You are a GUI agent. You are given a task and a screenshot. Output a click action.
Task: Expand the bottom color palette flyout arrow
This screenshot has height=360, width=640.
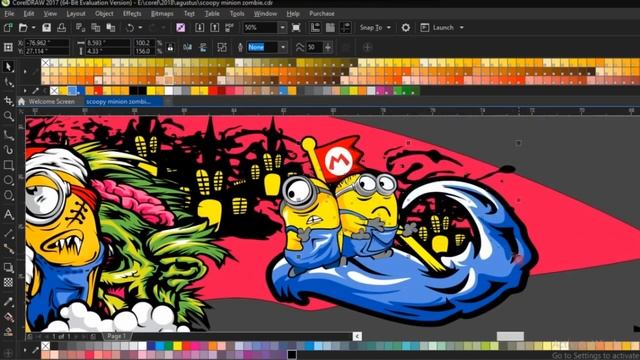point(25,350)
